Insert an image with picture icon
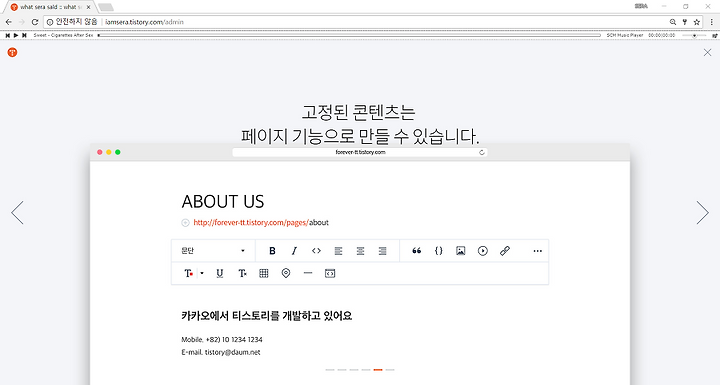 [461, 251]
